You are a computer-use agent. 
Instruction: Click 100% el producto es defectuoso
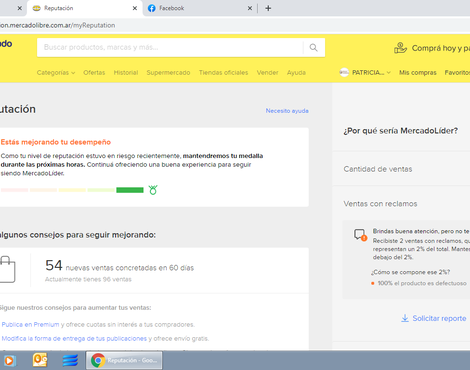[x=422, y=283]
